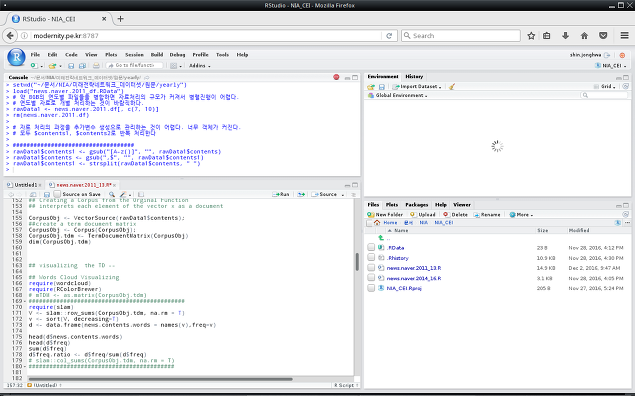Check the news.naver.2014_16.R checkbox

click(x=371, y=278)
